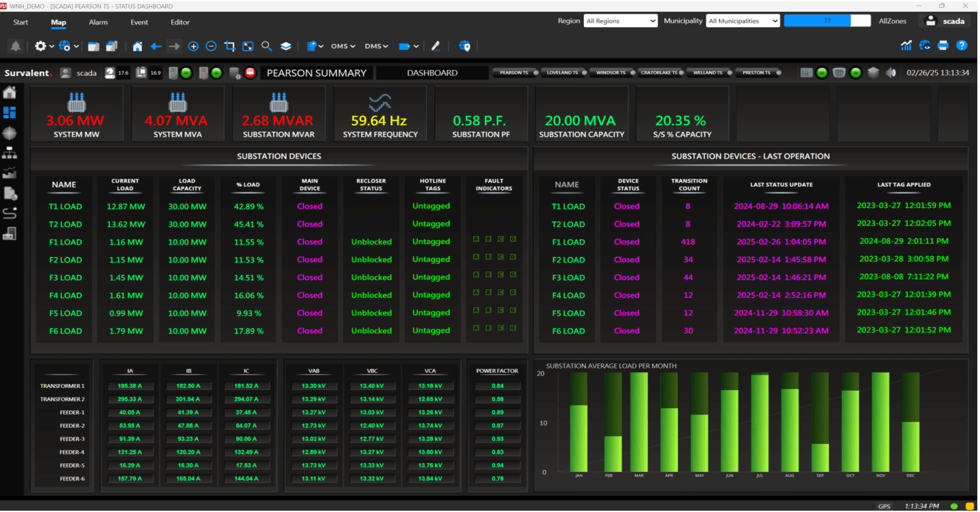Click the DASHBOARD button
This screenshot has height=512, width=980.
pyautogui.click(x=432, y=73)
